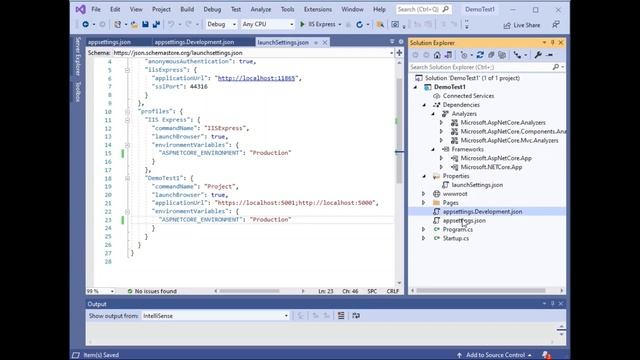
Task: Click the editor horizontal scrollbar thumb
Action: pos(249,291)
